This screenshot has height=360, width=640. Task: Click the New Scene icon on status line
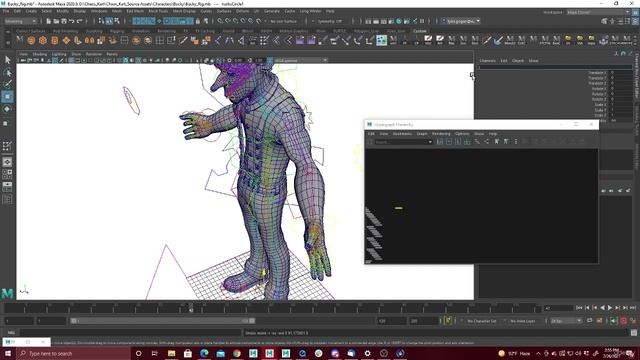pos(49,21)
